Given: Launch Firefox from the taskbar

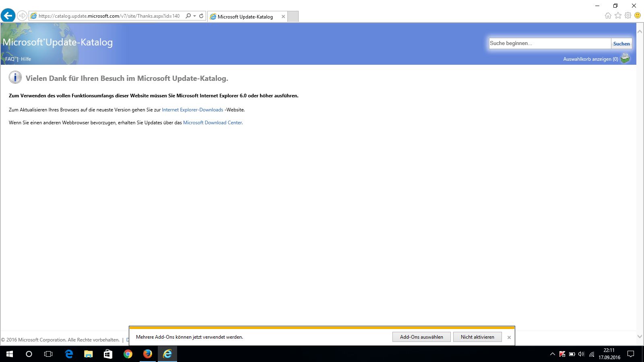Looking at the screenshot, I should [148, 354].
